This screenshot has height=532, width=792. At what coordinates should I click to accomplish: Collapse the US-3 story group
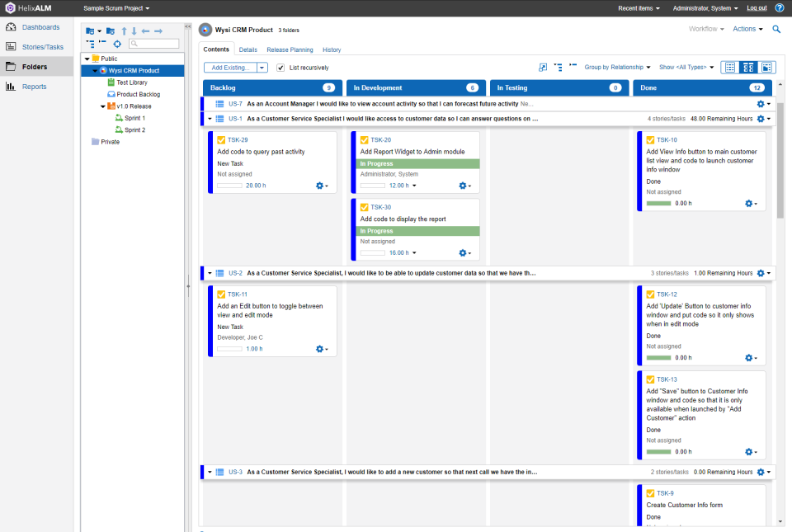pos(210,473)
